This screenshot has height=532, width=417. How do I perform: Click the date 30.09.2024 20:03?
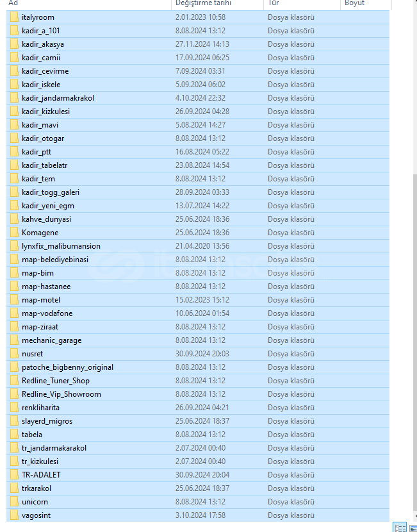(202, 354)
